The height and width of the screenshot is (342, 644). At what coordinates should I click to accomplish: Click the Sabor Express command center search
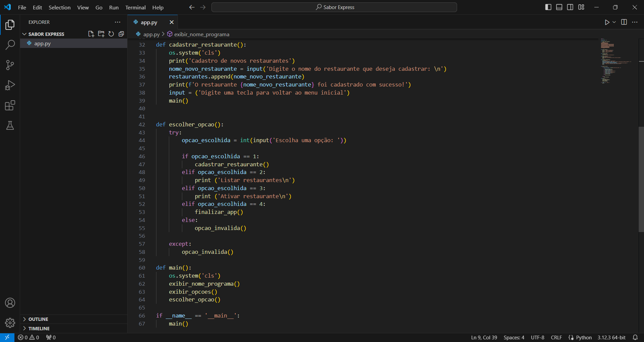[x=334, y=7]
